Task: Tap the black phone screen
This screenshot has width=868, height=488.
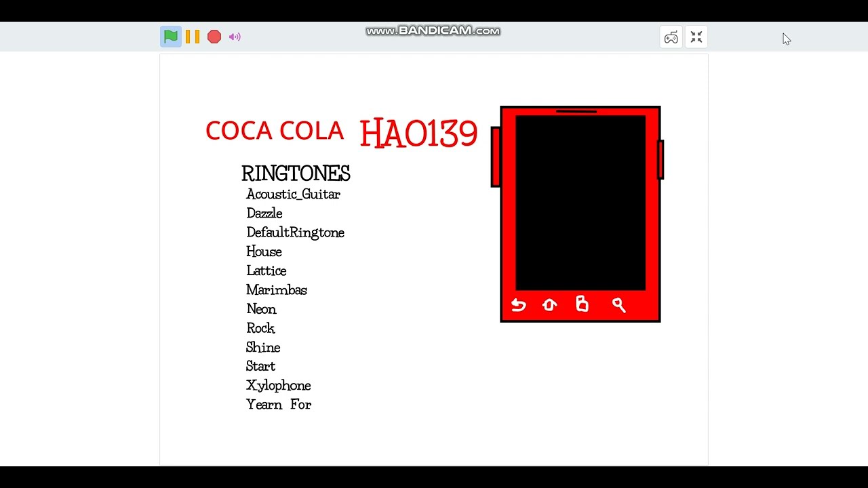Action: (x=580, y=203)
